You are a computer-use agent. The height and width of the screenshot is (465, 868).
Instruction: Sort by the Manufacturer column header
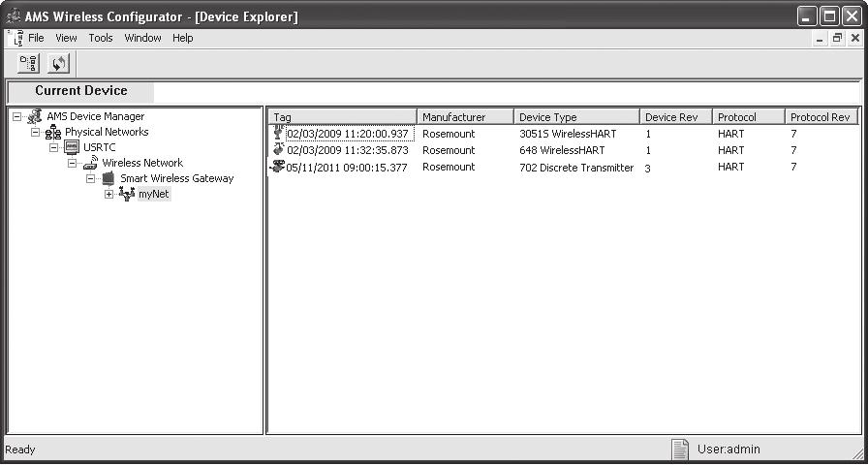point(465,117)
